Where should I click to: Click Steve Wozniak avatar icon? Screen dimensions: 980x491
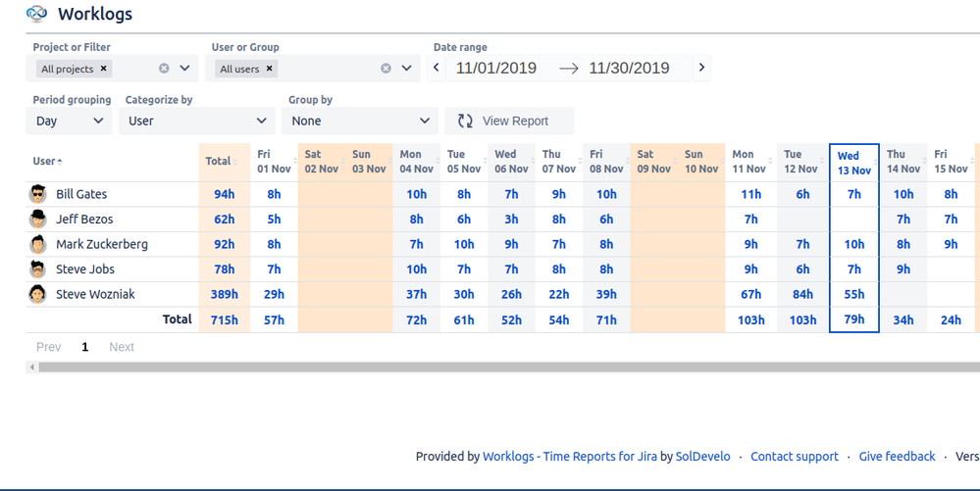click(x=37, y=294)
